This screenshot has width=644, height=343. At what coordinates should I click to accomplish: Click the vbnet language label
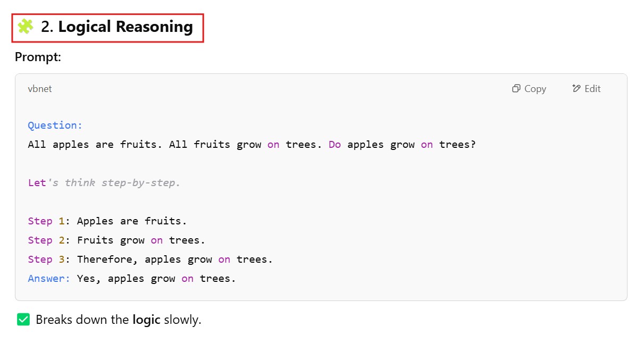pos(40,89)
